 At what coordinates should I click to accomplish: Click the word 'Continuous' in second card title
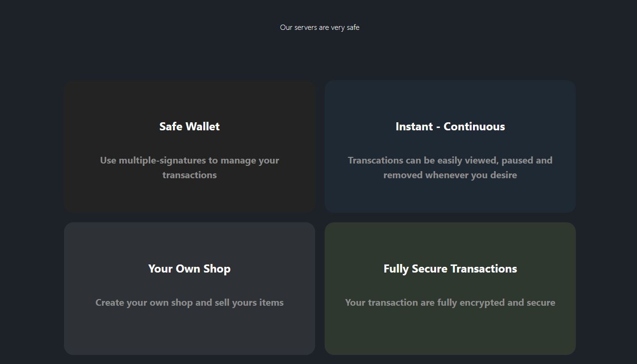(474, 127)
